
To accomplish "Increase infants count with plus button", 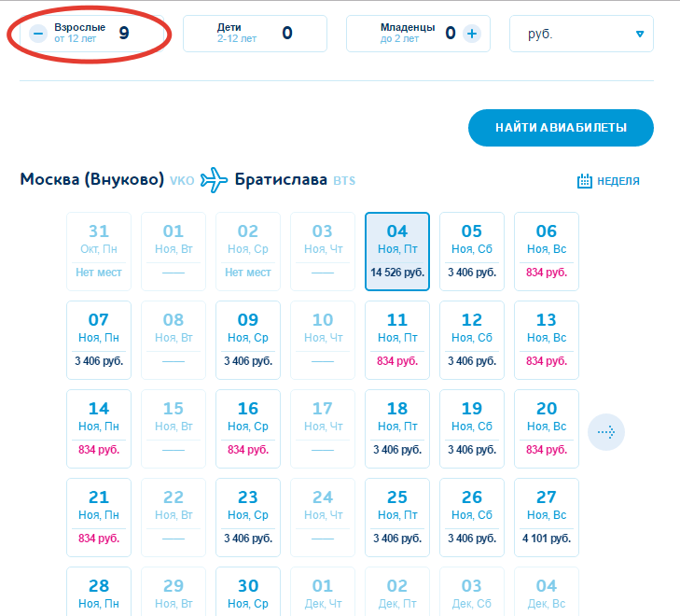I will point(472,34).
